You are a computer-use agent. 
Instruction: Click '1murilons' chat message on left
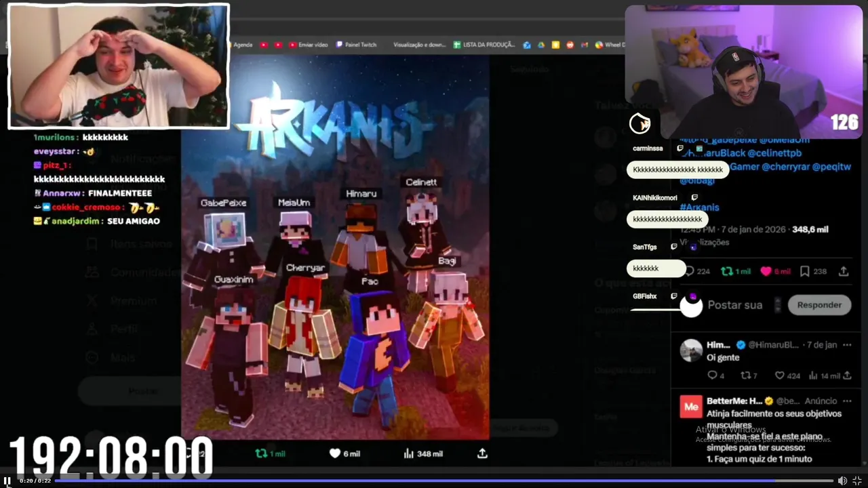[81, 138]
